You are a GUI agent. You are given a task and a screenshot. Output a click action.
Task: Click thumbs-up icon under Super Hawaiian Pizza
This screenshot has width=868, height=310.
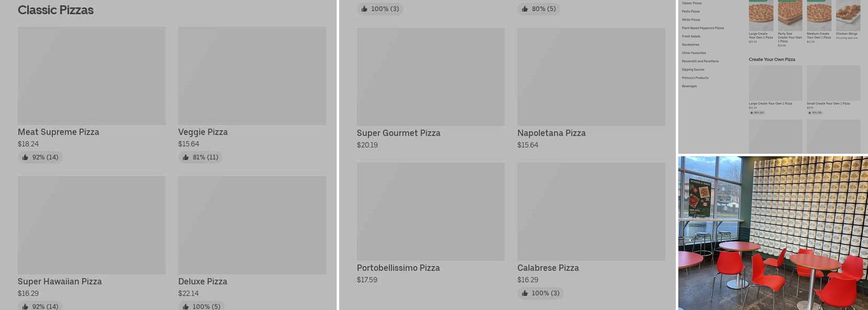(x=25, y=307)
